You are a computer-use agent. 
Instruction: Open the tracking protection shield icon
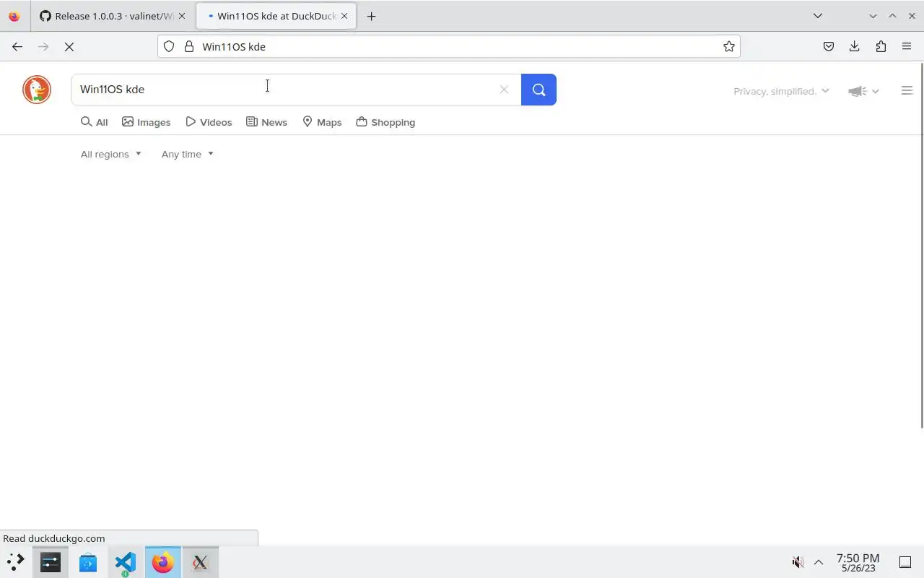pos(169,46)
